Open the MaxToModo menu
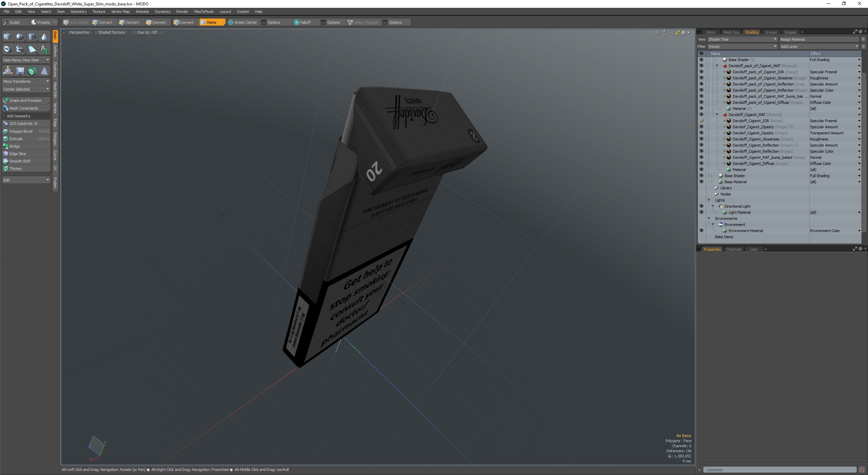The height and width of the screenshot is (475, 868). (x=204, y=12)
